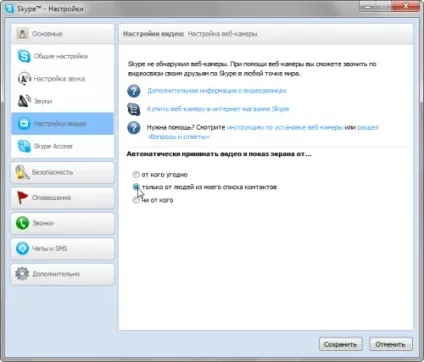This screenshot has width=424, height=362.
Task: Expand the Оповещения section
Action: point(62,198)
